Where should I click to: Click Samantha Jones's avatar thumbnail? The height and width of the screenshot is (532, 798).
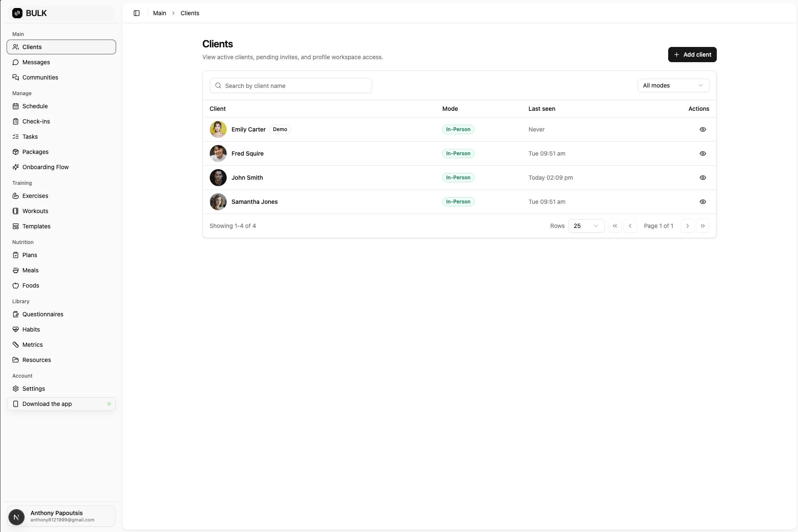218,202
